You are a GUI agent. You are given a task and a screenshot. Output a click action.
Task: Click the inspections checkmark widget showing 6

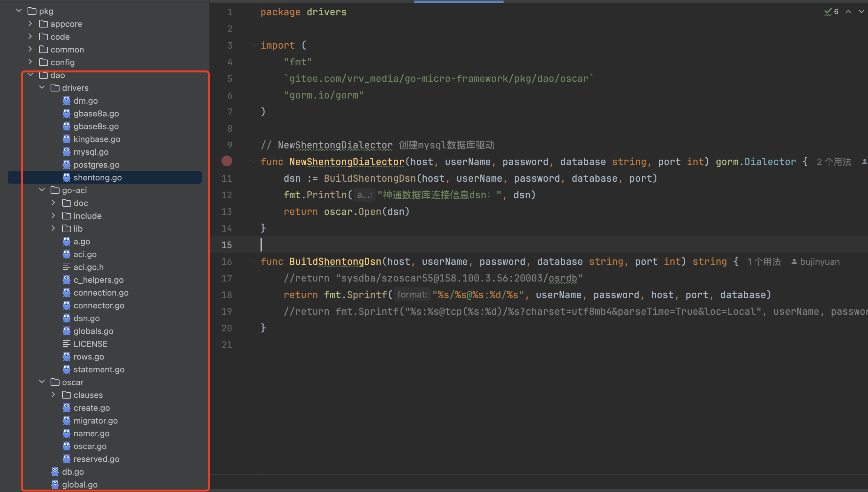click(831, 12)
